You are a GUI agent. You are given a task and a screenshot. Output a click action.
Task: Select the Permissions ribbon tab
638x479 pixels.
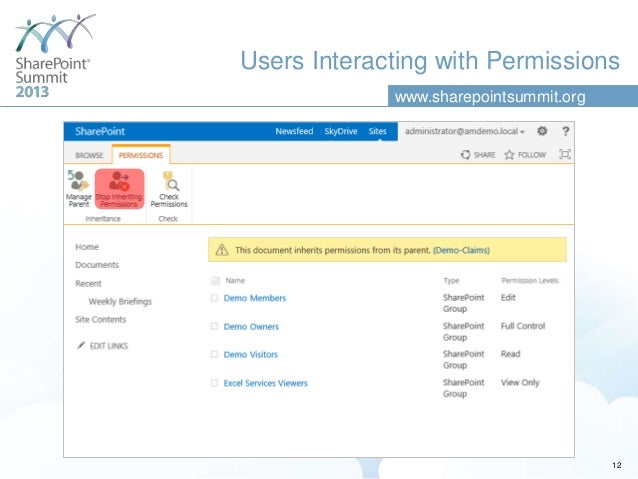coord(141,155)
